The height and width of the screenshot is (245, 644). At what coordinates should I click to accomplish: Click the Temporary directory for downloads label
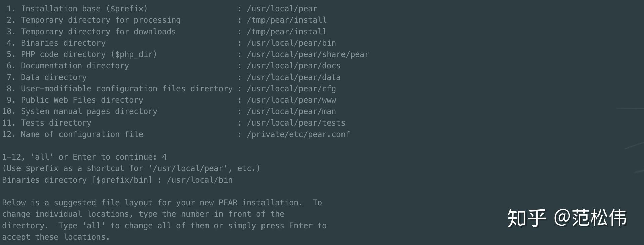point(98,32)
